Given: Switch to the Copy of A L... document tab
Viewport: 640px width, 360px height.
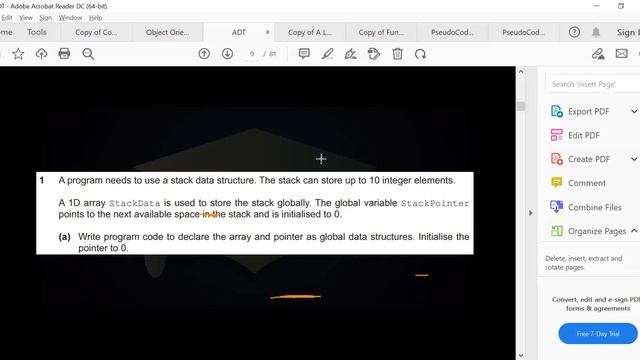Looking at the screenshot, I should (x=310, y=32).
